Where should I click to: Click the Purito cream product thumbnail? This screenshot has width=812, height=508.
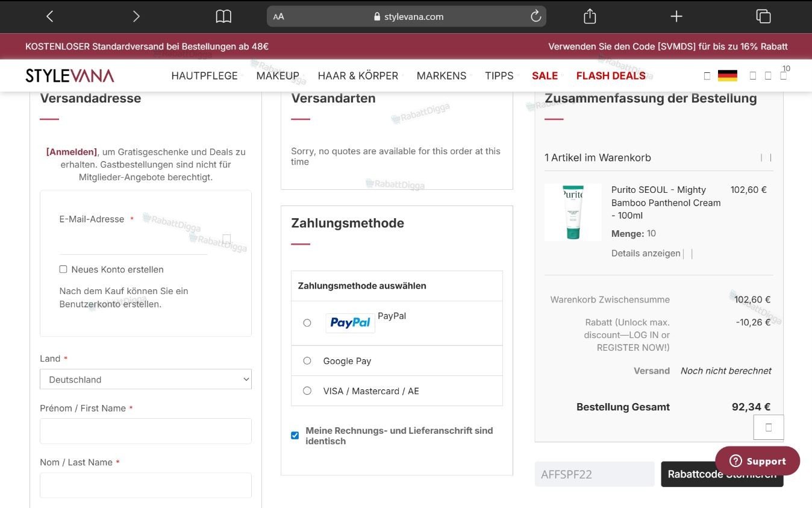573,212
